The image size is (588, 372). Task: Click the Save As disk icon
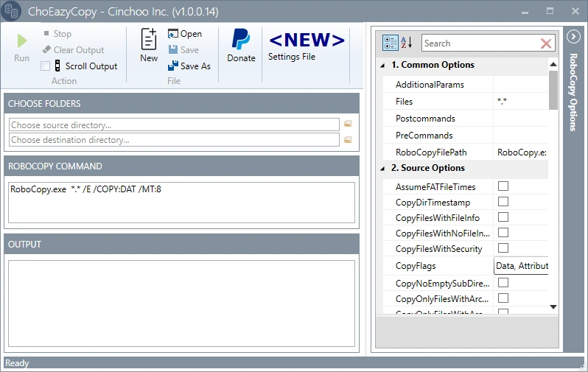pos(173,66)
